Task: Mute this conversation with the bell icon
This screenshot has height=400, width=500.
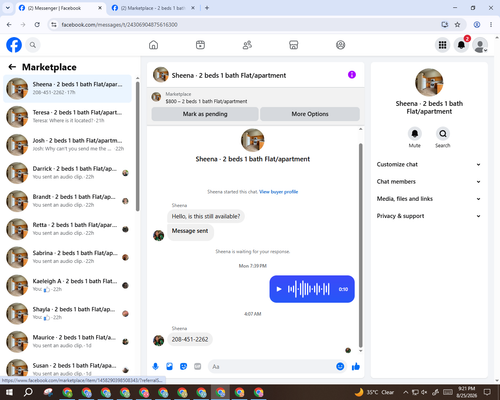Action: pos(415,134)
